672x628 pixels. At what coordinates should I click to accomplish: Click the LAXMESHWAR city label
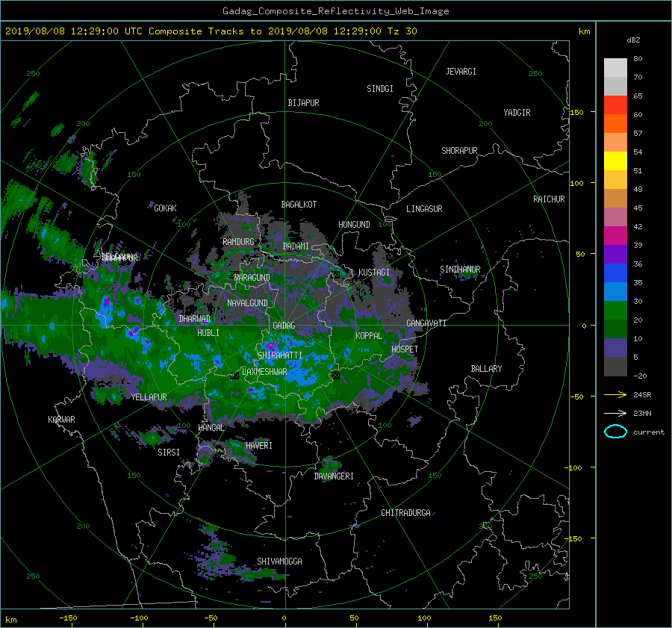point(264,372)
